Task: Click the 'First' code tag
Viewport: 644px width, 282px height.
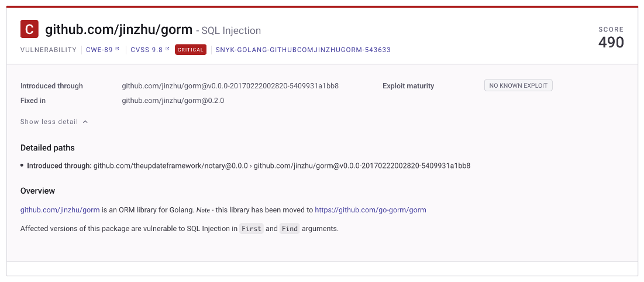Action: [x=252, y=229]
